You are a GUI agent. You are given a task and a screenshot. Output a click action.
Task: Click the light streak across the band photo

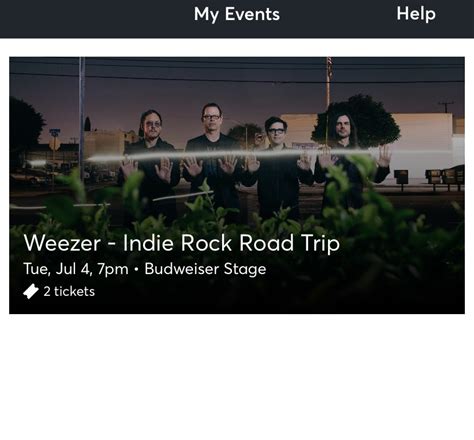coord(233,155)
